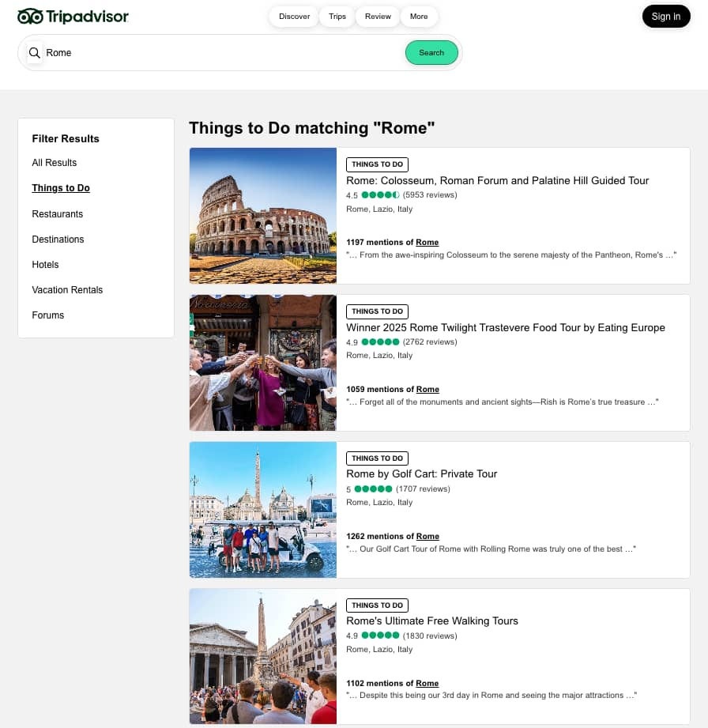Show All Results filter
Image resolution: width=708 pixels, height=728 pixels.
pyautogui.click(x=55, y=163)
